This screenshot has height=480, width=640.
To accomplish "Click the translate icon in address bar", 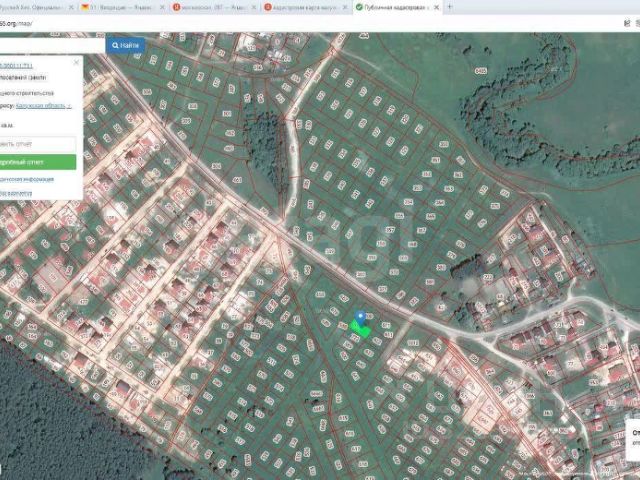I will click(627, 23).
